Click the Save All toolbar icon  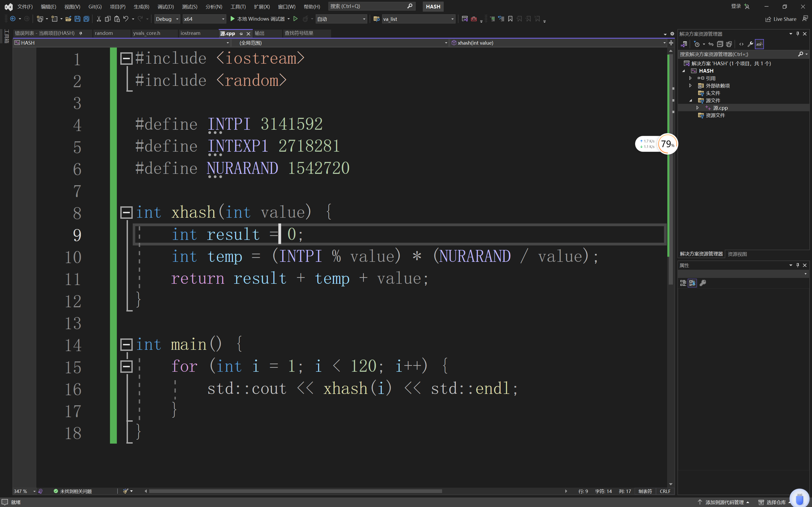click(x=86, y=19)
